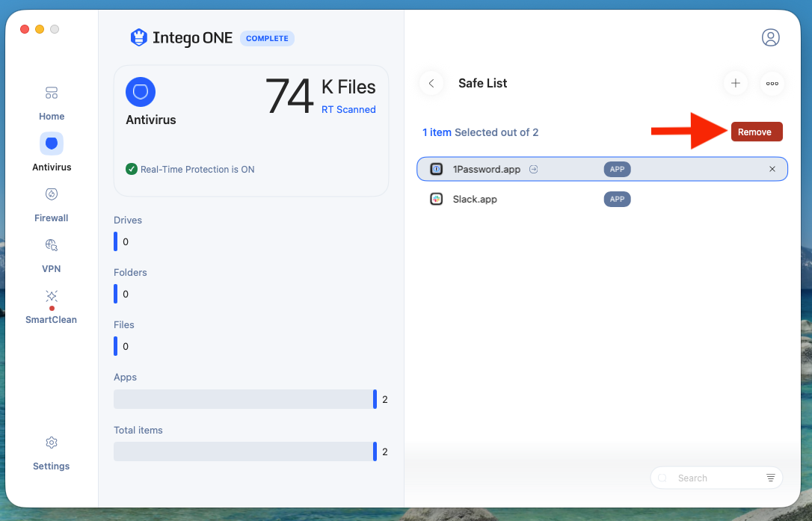
Task: Open Settings gear icon
Action: coord(52,443)
